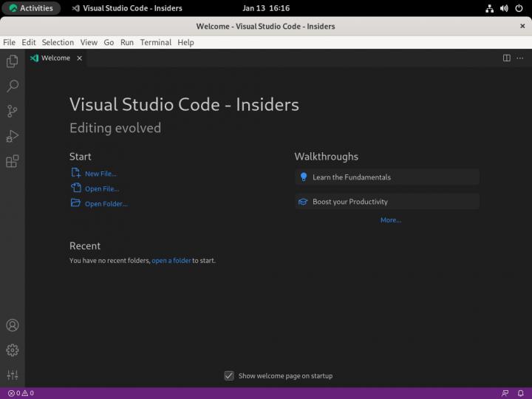Image resolution: width=532 pixels, height=399 pixels.
Task: Click the split editor right icon
Action: [x=507, y=58]
